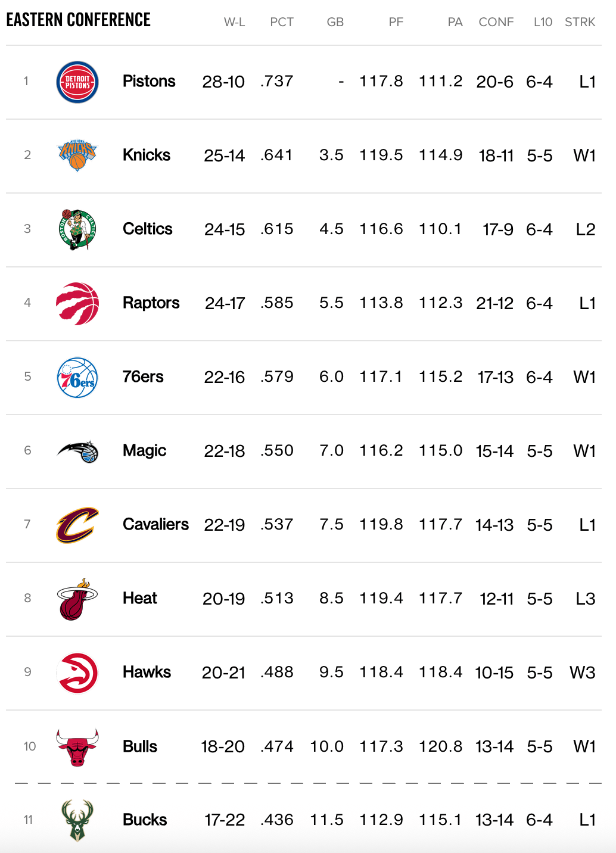
Task: Open the Hawks team name link
Action: (x=147, y=673)
